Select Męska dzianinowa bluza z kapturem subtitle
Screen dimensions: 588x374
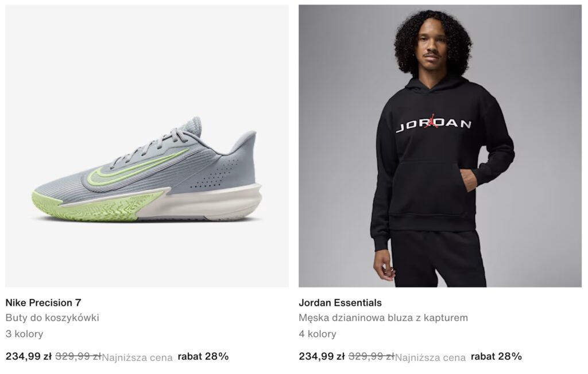pyautogui.click(x=383, y=318)
